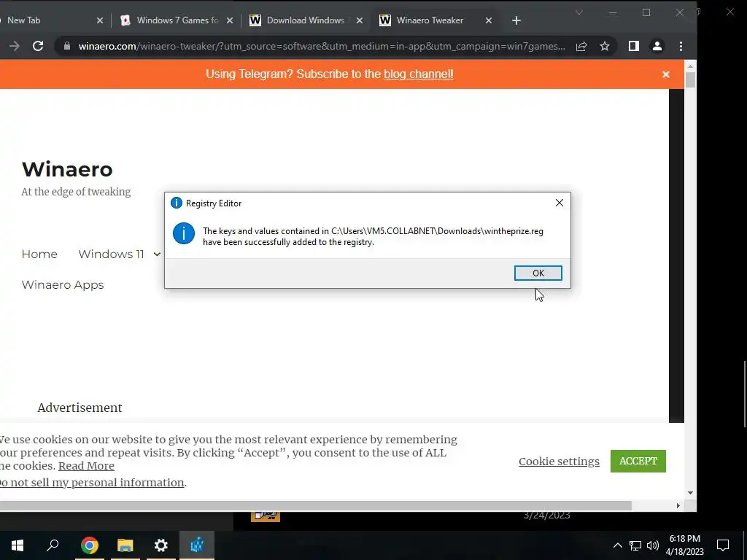
Task: Close the Download Windows tab
Action: point(360,20)
